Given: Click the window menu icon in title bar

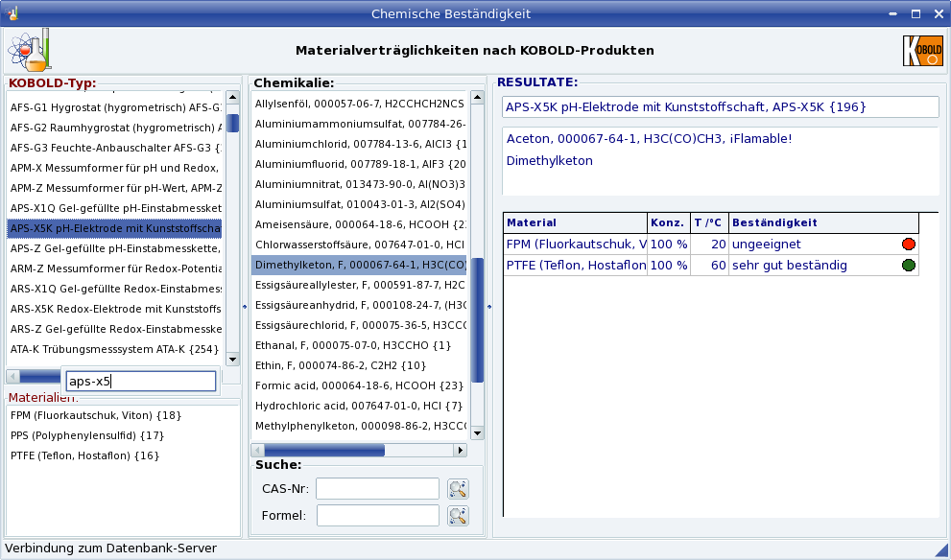Looking at the screenshot, I should (12, 13).
